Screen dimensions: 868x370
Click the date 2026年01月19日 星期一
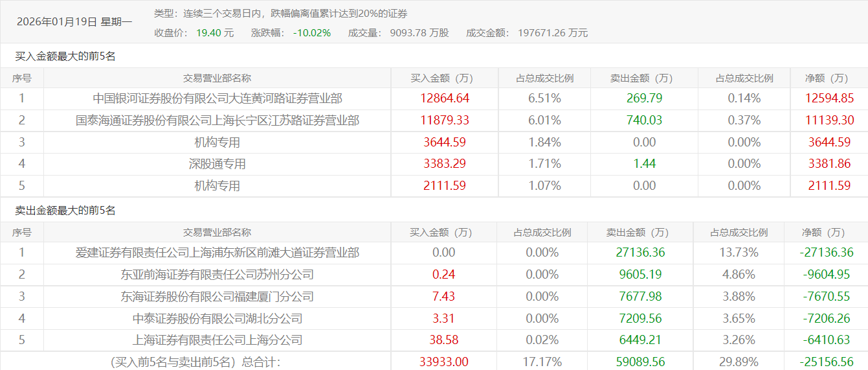(74, 21)
